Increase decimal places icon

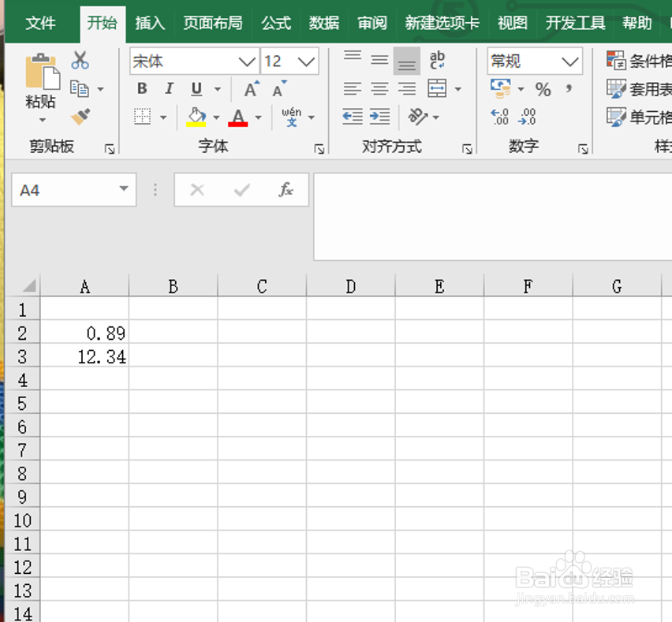point(500,117)
